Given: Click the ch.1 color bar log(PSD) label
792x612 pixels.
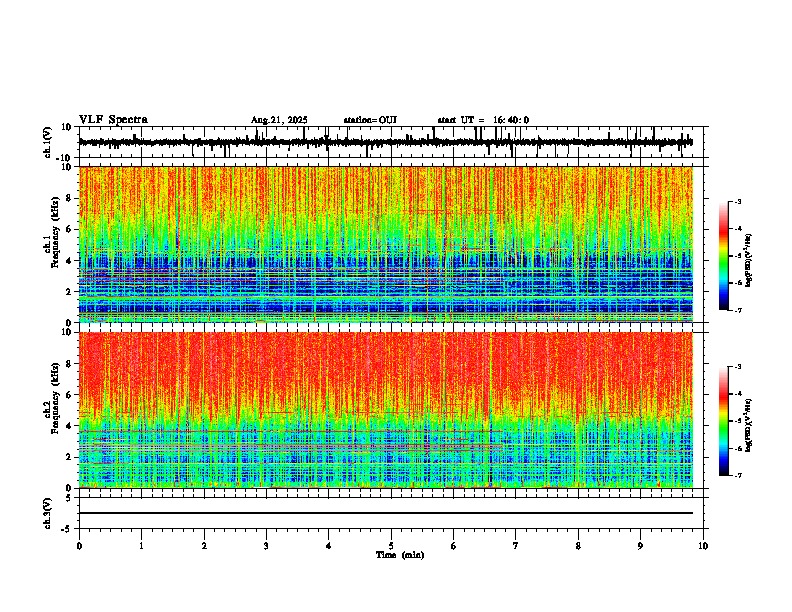Looking at the screenshot, I should [749, 260].
